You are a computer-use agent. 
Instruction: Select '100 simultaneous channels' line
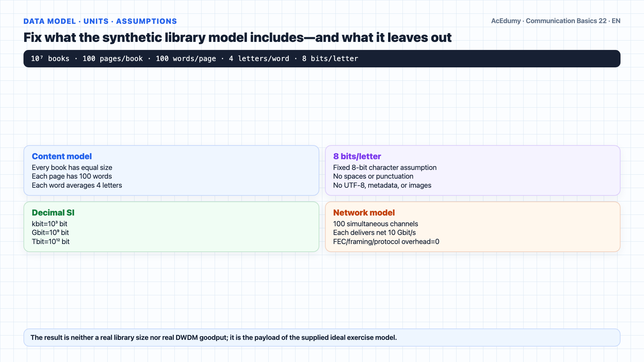click(x=375, y=224)
